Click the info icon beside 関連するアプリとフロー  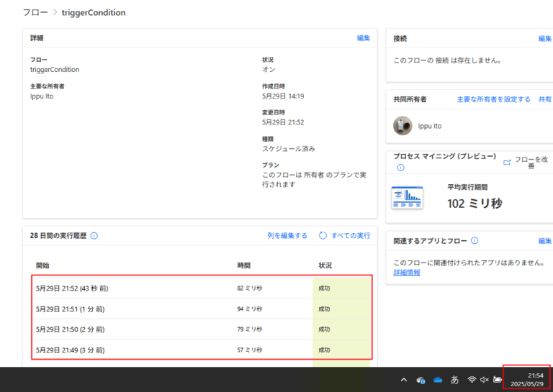[475, 240]
